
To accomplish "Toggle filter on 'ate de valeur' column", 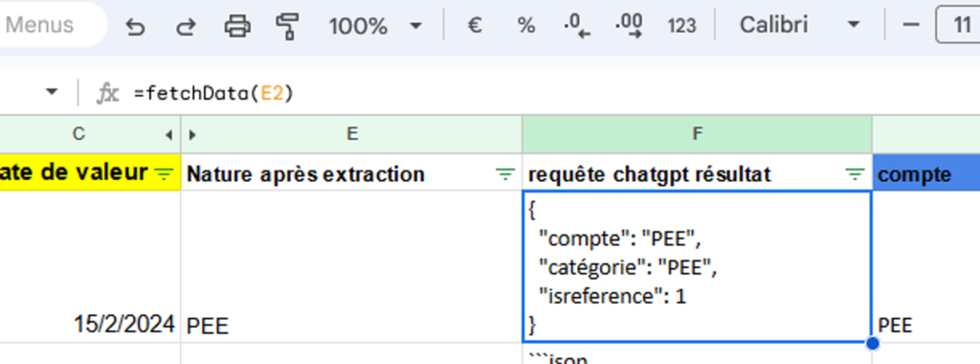I will [x=164, y=174].
